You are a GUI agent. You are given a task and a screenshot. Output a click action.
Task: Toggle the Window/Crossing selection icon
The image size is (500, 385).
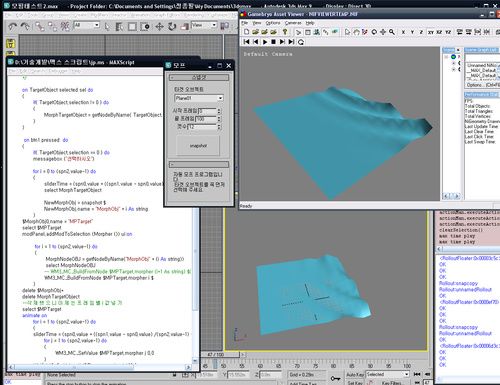145,26
